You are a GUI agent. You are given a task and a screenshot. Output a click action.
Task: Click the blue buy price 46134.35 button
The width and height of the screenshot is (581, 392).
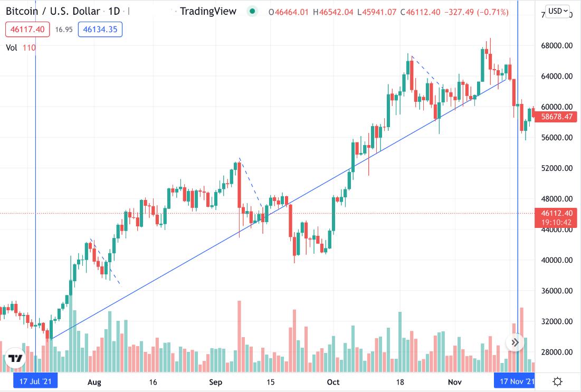[x=101, y=30]
